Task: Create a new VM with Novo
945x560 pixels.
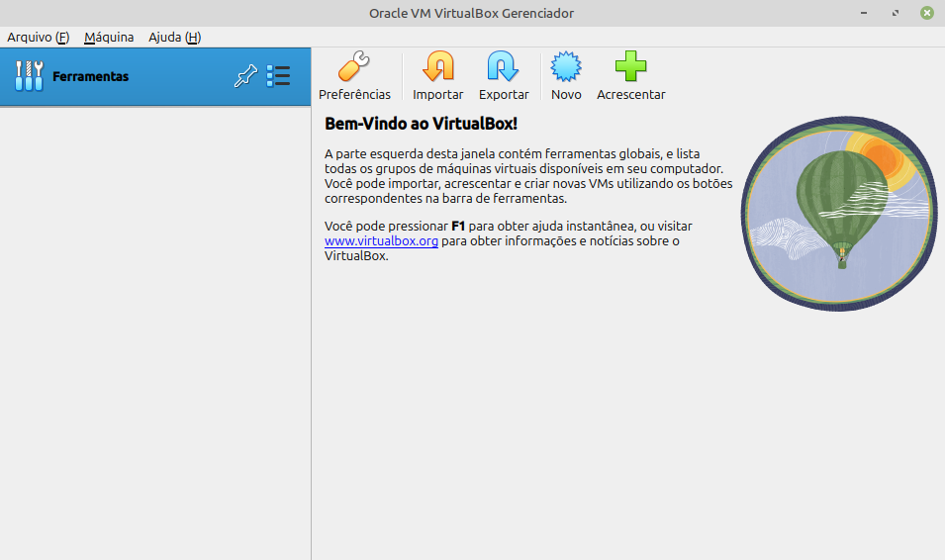Action: (566, 68)
